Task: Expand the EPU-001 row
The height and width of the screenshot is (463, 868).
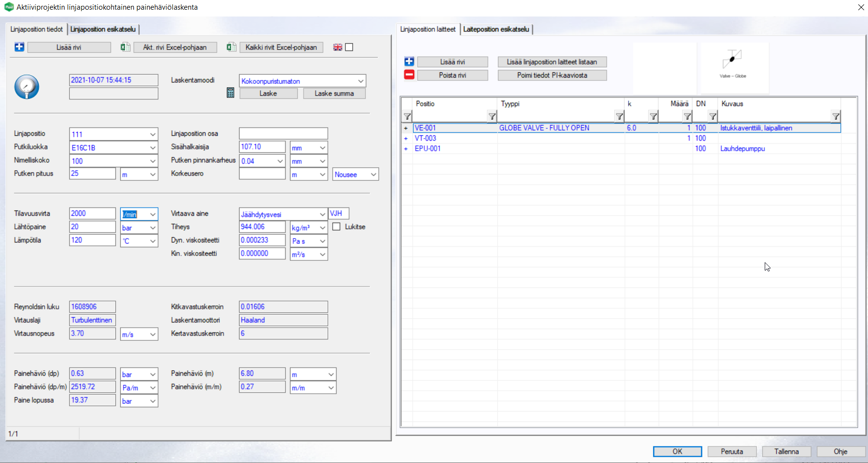Action: (x=406, y=149)
